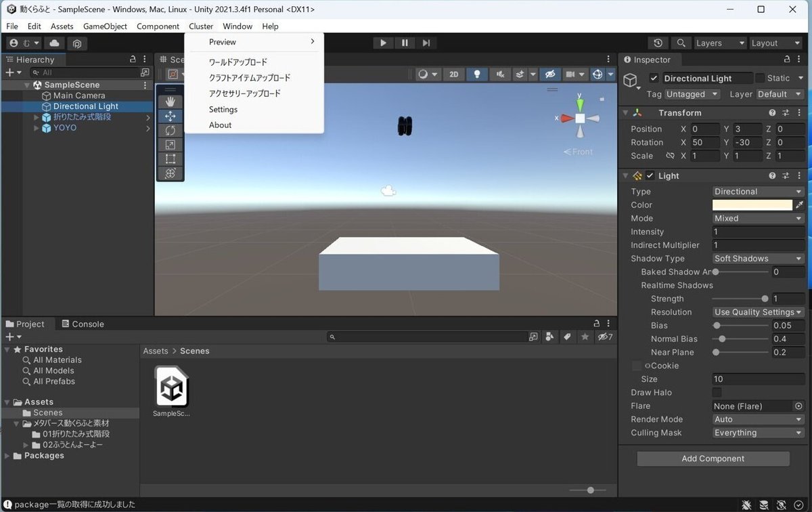Viewport: 812px width, 512px height.
Task: Click auto-generate lighting icon in status bar
Action: tap(782, 505)
